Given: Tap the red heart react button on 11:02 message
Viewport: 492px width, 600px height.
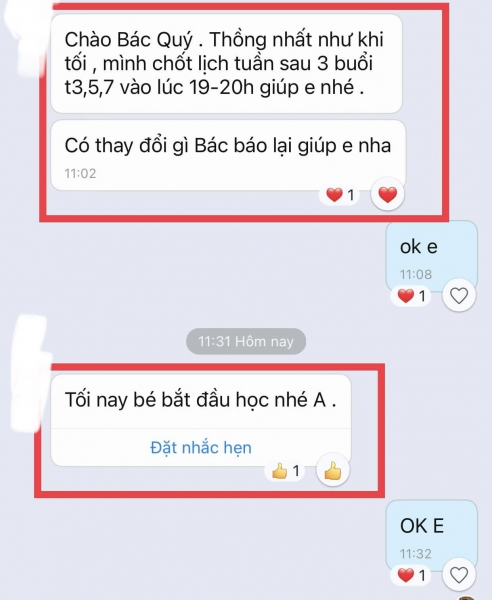Looking at the screenshot, I should click(387, 194).
